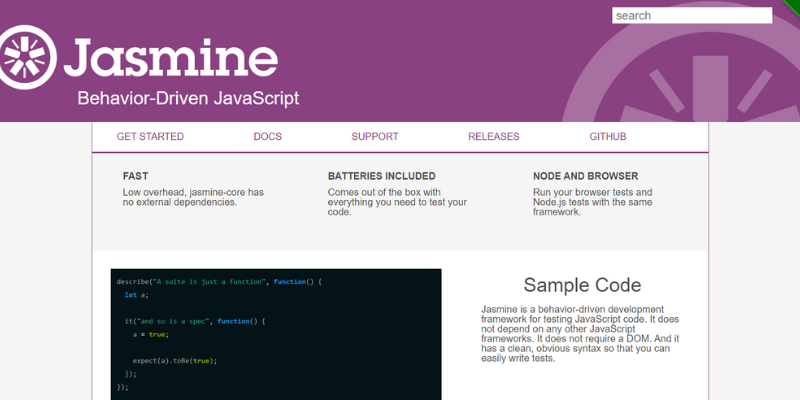Click the 'a = true;' code line
The width and height of the screenshot is (800, 400).
[x=151, y=335]
